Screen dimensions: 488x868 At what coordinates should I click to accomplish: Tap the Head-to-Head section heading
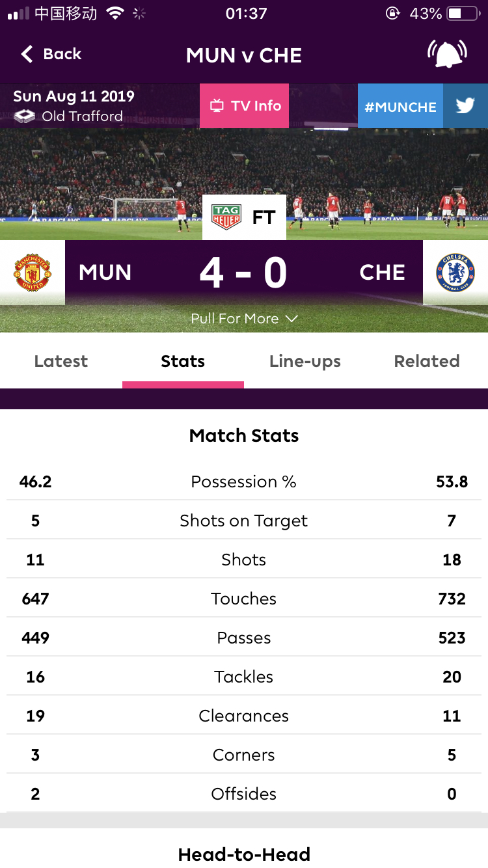tap(244, 854)
